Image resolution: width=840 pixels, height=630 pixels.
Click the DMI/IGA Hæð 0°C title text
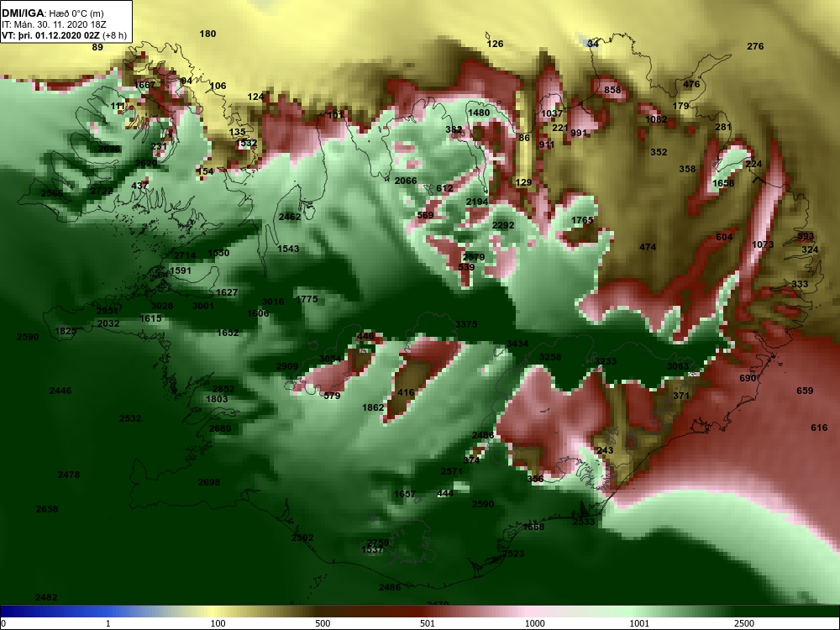point(52,13)
